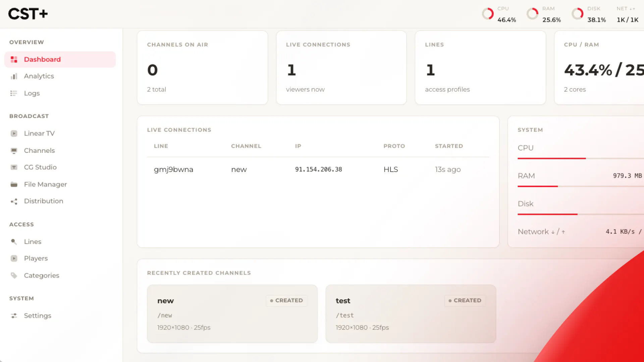Click the Network down/up label

tap(541, 232)
